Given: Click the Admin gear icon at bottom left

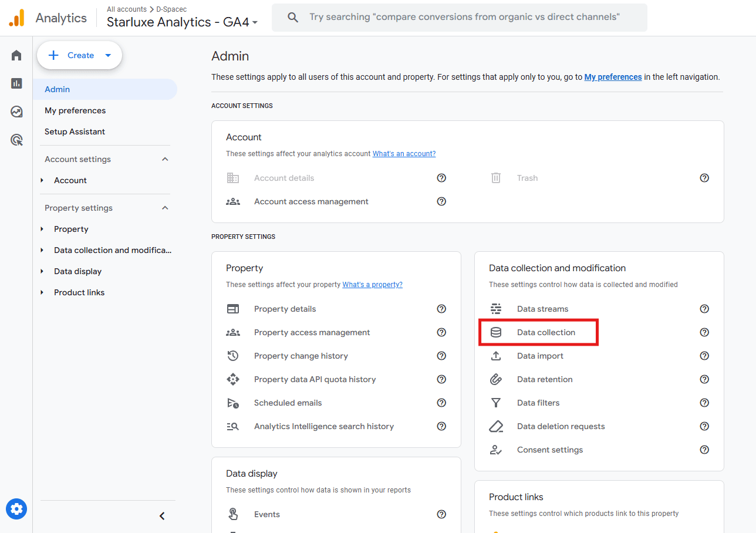Looking at the screenshot, I should (x=16, y=508).
